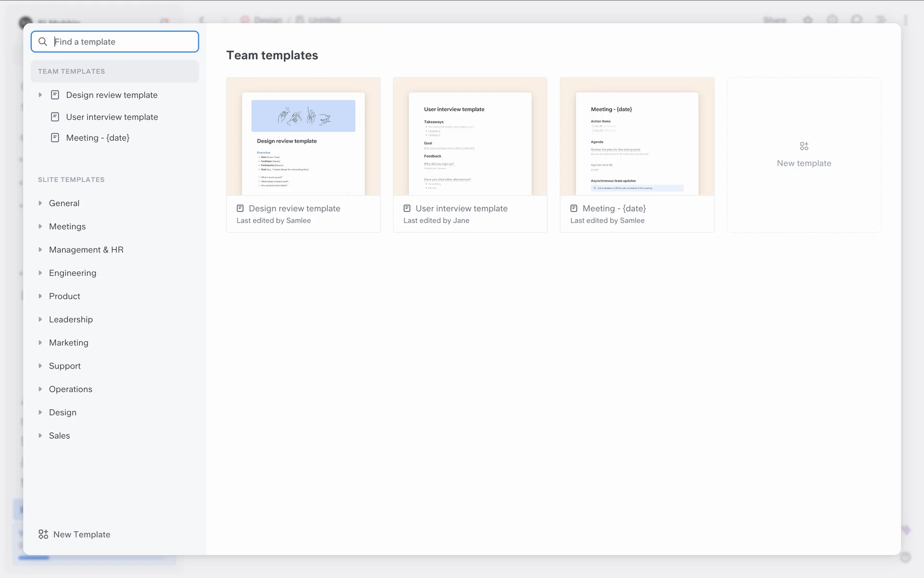Click doc icon on Design review template card

coord(240,209)
